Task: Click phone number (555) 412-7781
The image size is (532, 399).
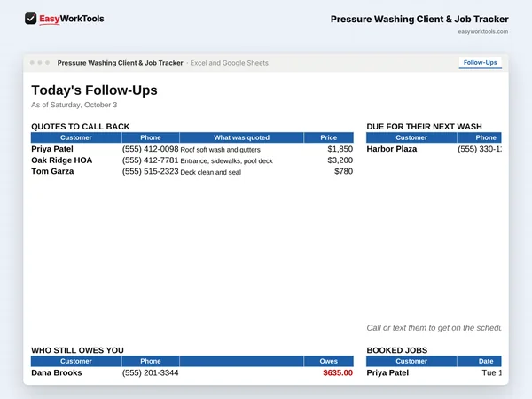Action: (x=151, y=160)
